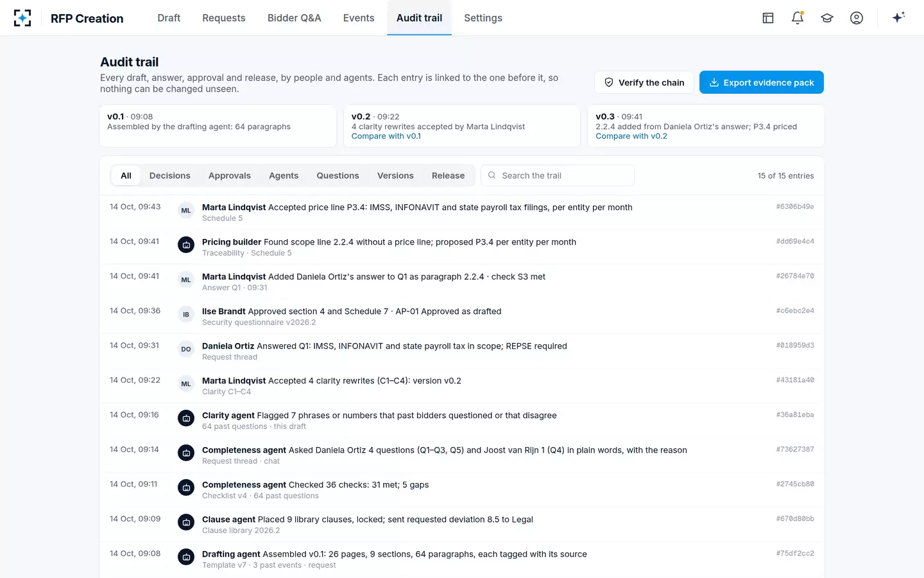924x578 pixels.
Task: Click the DO avatar for Daniela Ortiz
Action: (186, 349)
